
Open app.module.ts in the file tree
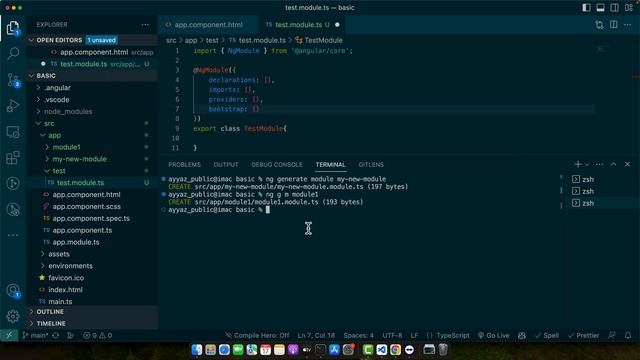[x=92, y=242]
